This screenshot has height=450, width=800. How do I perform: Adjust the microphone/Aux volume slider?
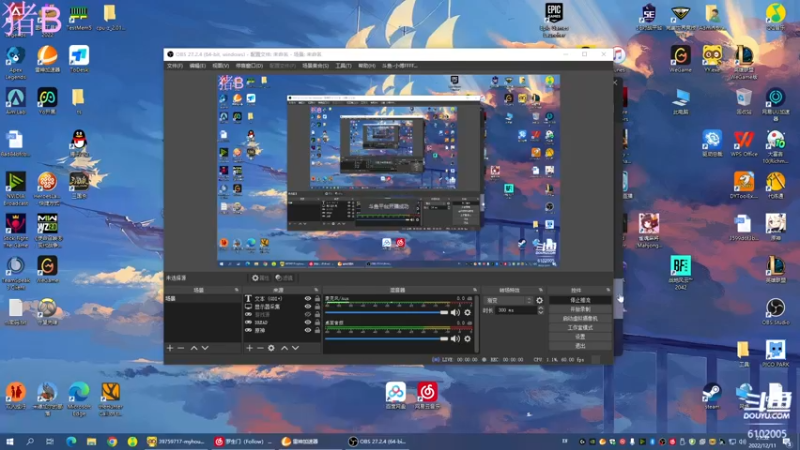point(386,312)
